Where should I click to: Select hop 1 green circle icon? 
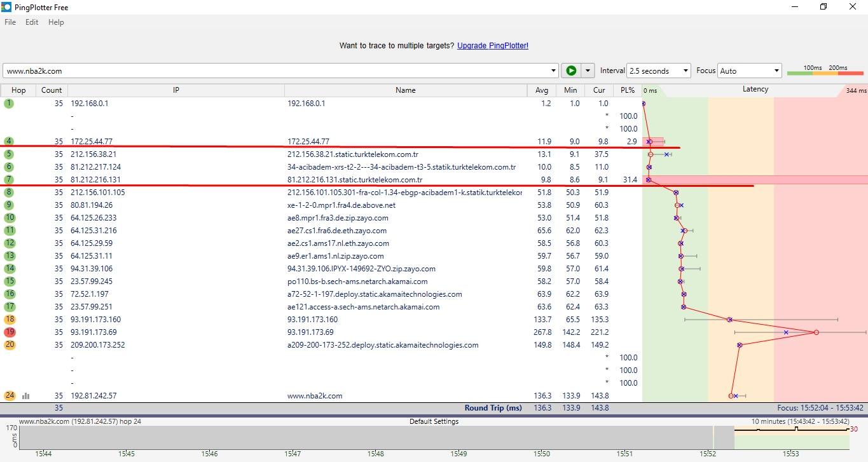[x=10, y=104]
